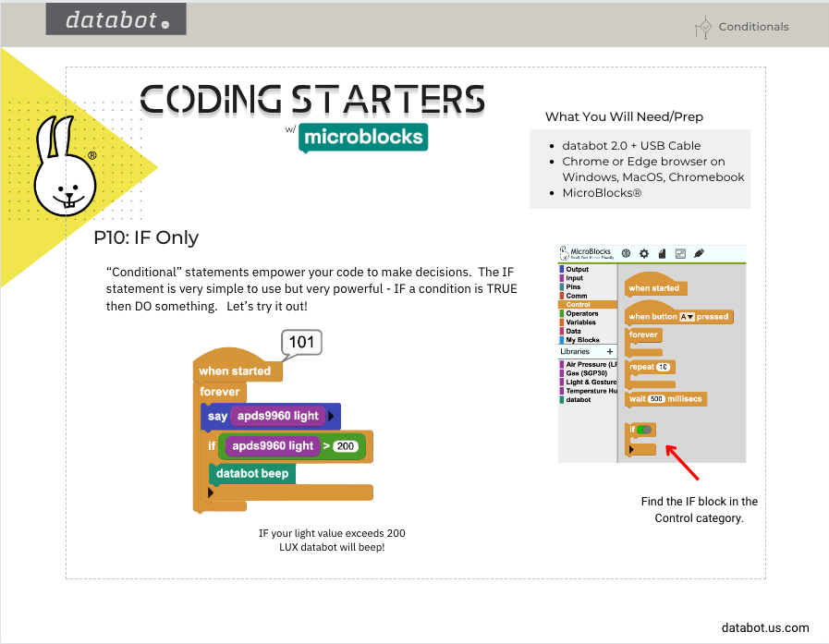Open the Air Pressure library
This screenshot has height=644, width=829.
tap(588, 364)
